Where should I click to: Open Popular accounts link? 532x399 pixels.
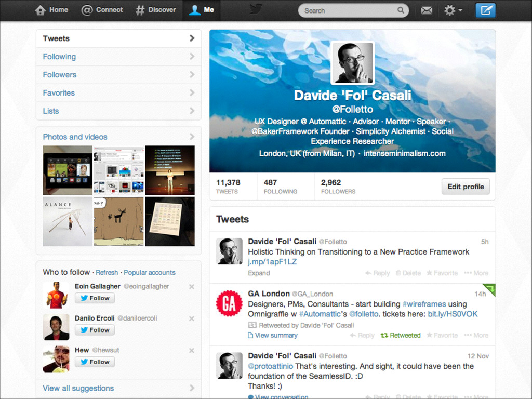[150, 272]
